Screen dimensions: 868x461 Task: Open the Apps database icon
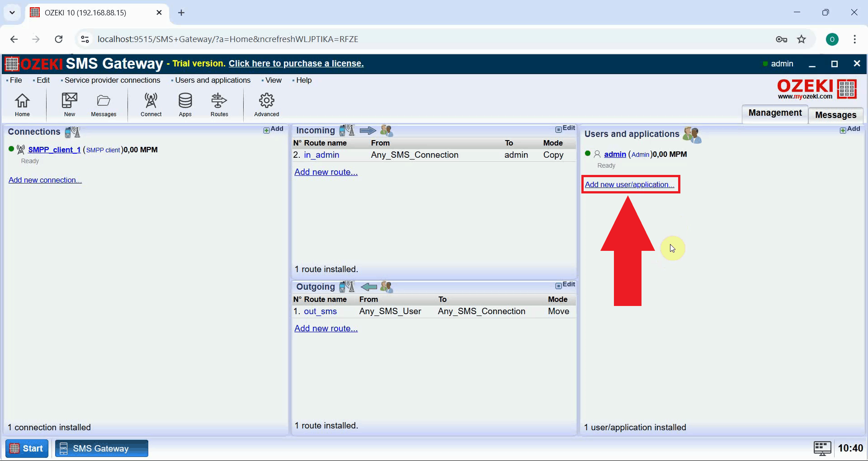tap(185, 104)
